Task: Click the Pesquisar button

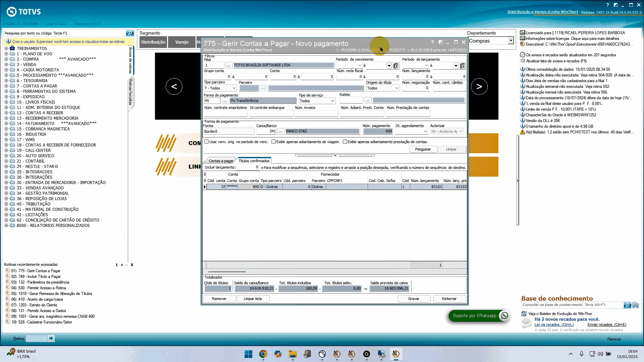Action: coord(423,149)
